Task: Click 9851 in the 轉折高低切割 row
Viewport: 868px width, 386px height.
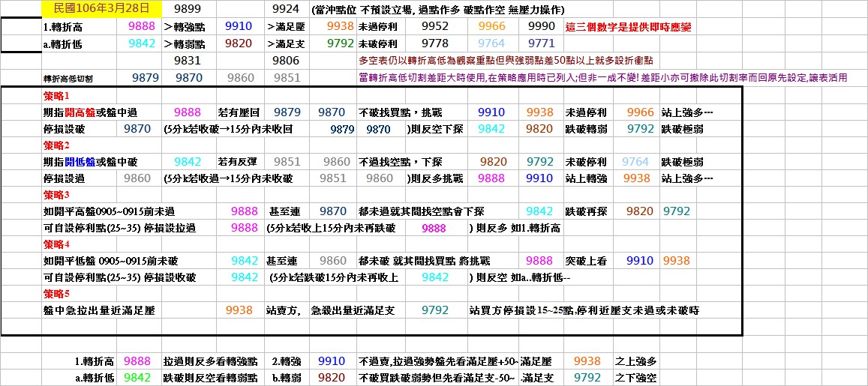Action: (286, 78)
